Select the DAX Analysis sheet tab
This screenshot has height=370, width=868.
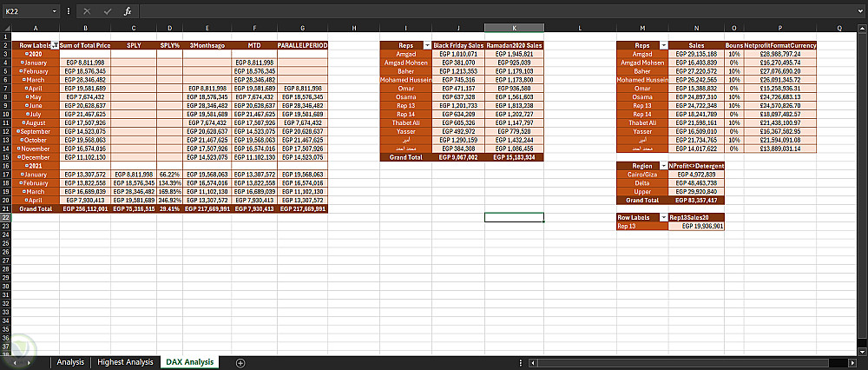pos(189,362)
